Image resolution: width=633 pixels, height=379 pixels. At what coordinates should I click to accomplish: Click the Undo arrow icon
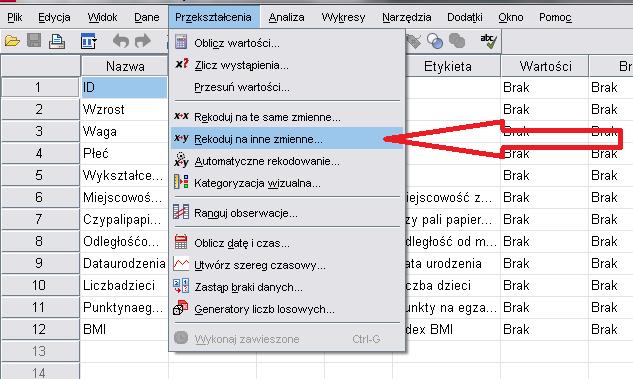tap(121, 41)
